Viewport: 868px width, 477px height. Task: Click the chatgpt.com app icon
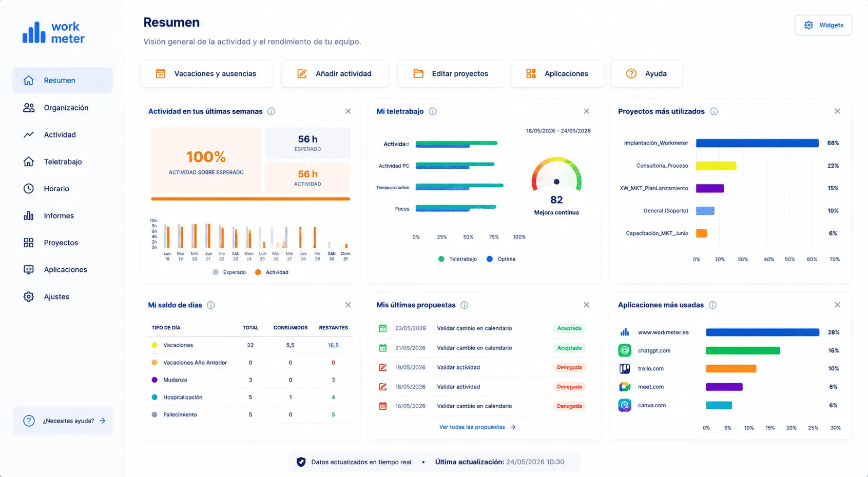tap(625, 351)
